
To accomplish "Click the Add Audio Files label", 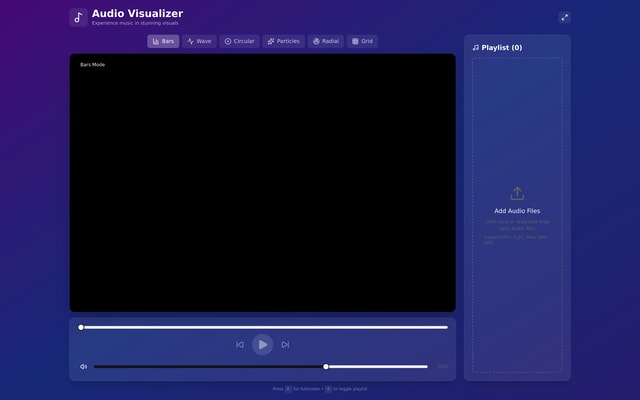I will tap(517, 211).
